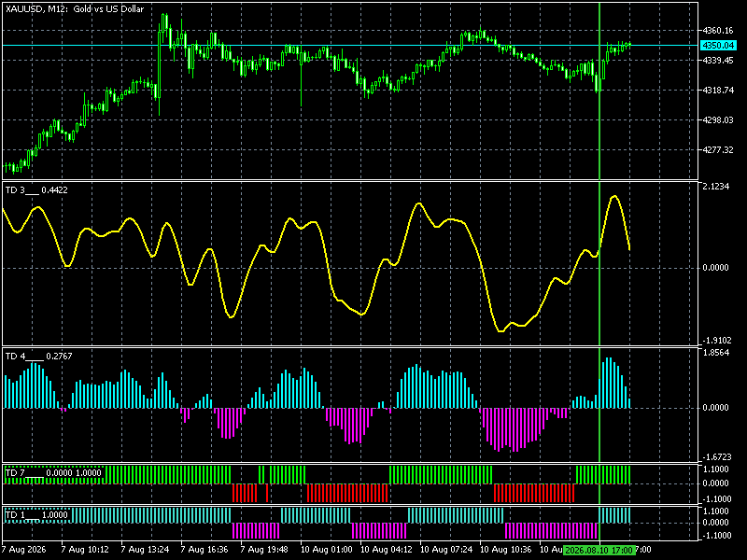The width and height of the screenshot is (747, 560).
Task: Click the XAUUSD, M12 chart title text
Action: click(x=75, y=9)
